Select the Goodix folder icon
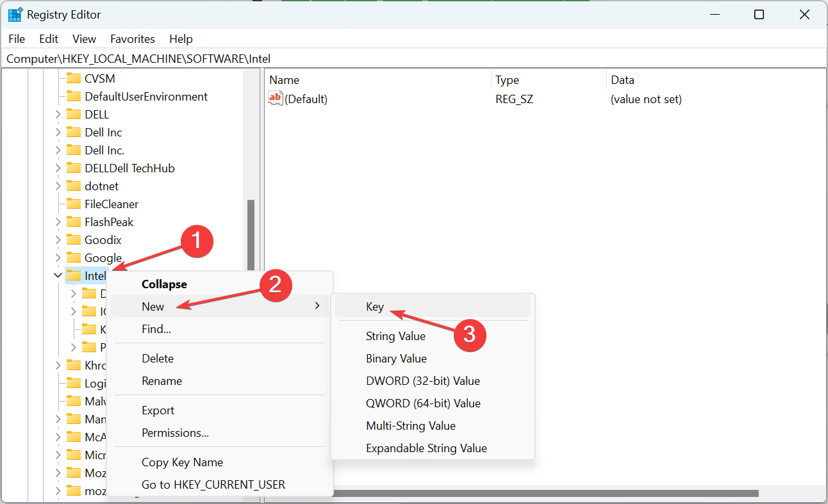The width and height of the screenshot is (828, 504). point(74,240)
